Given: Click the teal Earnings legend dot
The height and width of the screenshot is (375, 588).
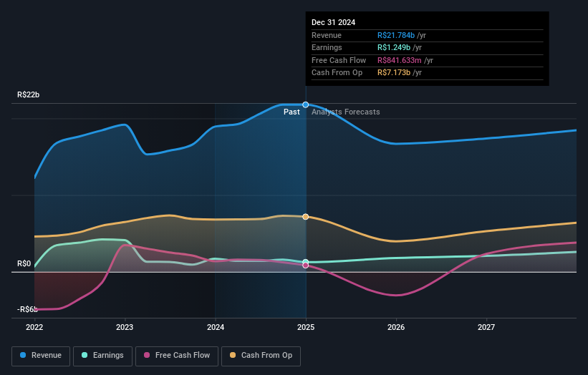Looking at the screenshot, I should click(x=85, y=355).
